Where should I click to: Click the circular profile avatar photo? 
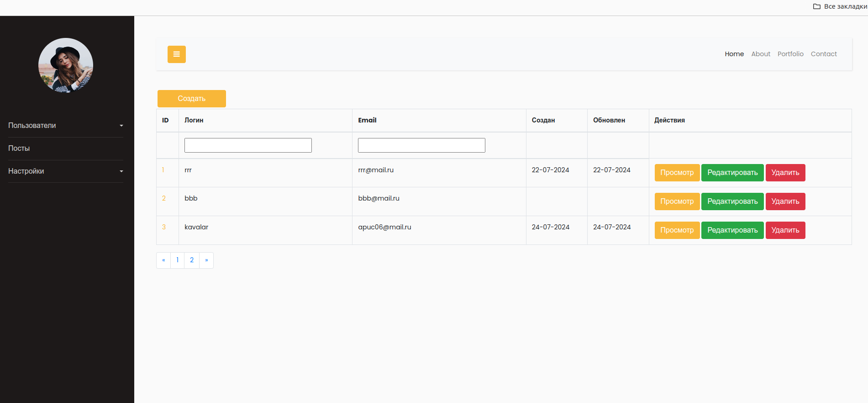coord(66,65)
